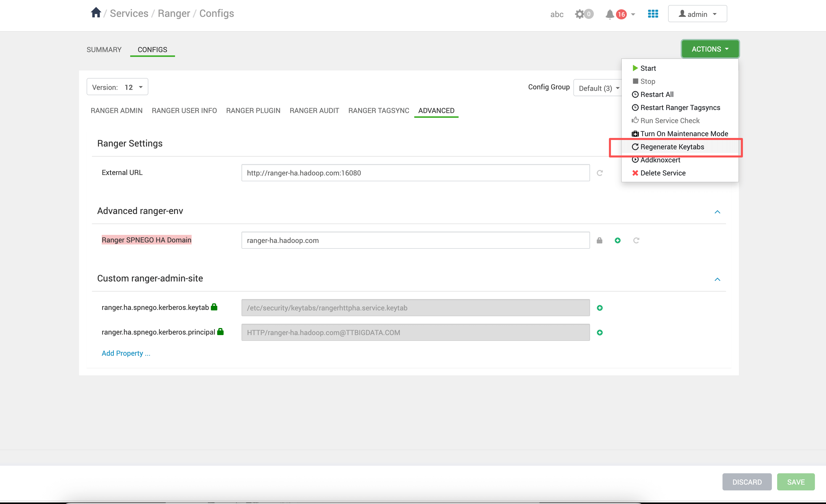Switch to the Ranger Audit tab

click(314, 111)
